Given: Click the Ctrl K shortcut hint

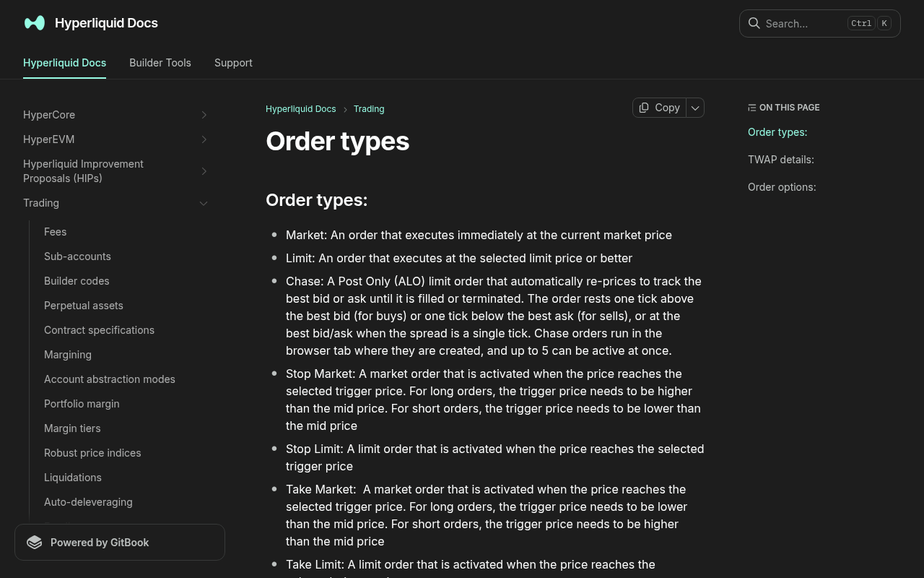Looking at the screenshot, I should 869,23.
